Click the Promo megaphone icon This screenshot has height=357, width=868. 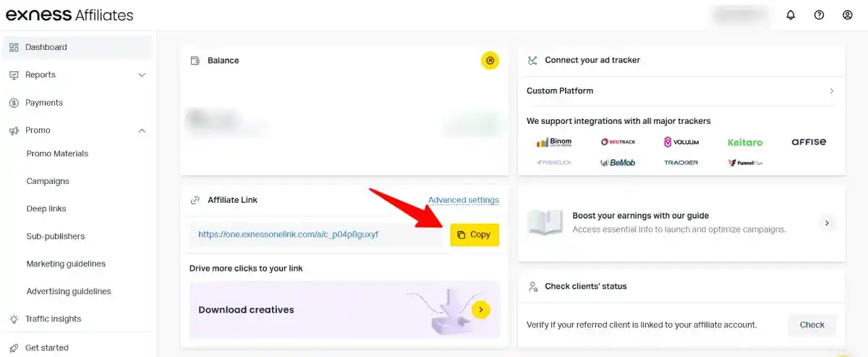coord(14,130)
